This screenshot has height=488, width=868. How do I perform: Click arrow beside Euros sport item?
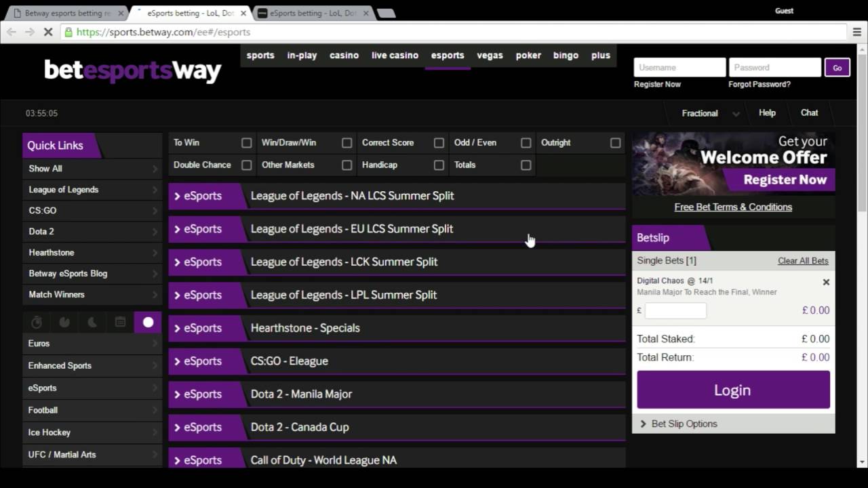155,344
